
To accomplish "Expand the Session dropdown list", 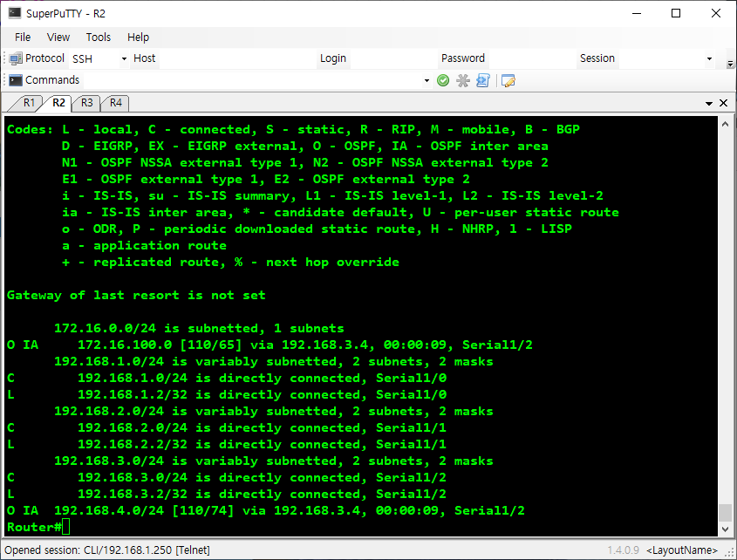I will [709, 58].
